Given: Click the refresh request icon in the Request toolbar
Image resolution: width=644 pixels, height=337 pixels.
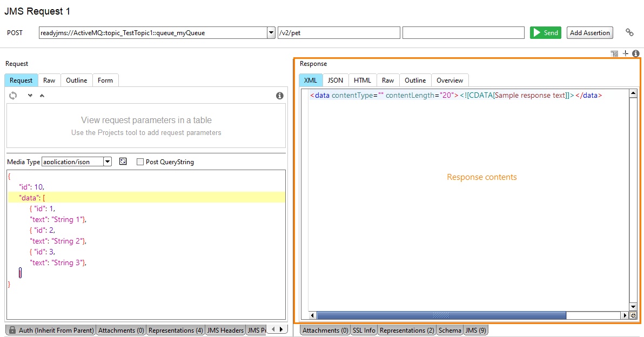Looking at the screenshot, I should pyautogui.click(x=12, y=95).
